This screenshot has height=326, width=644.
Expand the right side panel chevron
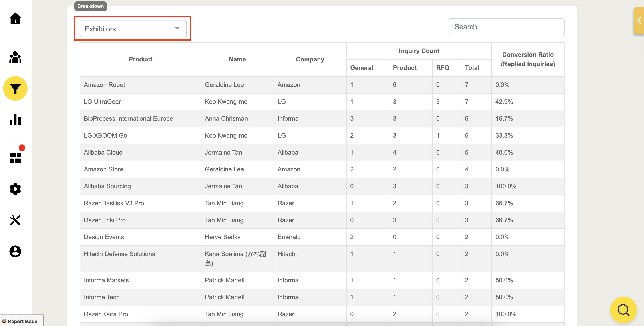[639, 20]
